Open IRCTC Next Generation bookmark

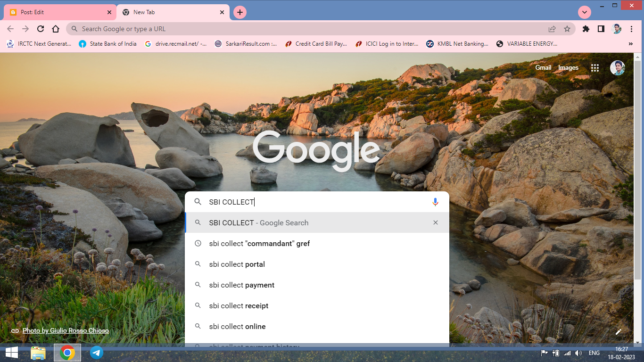tap(39, 44)
